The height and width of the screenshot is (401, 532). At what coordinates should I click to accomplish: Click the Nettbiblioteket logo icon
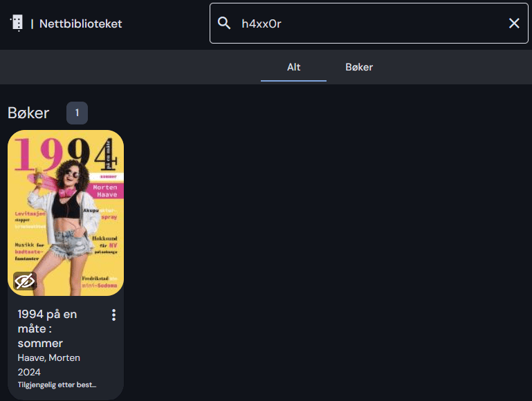pyautogui.click(x=17, y=23)
